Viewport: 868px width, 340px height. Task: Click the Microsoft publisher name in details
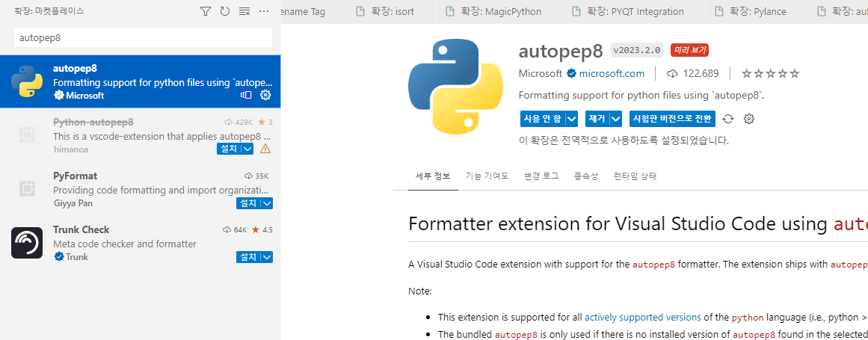click(x=541, y=73)
